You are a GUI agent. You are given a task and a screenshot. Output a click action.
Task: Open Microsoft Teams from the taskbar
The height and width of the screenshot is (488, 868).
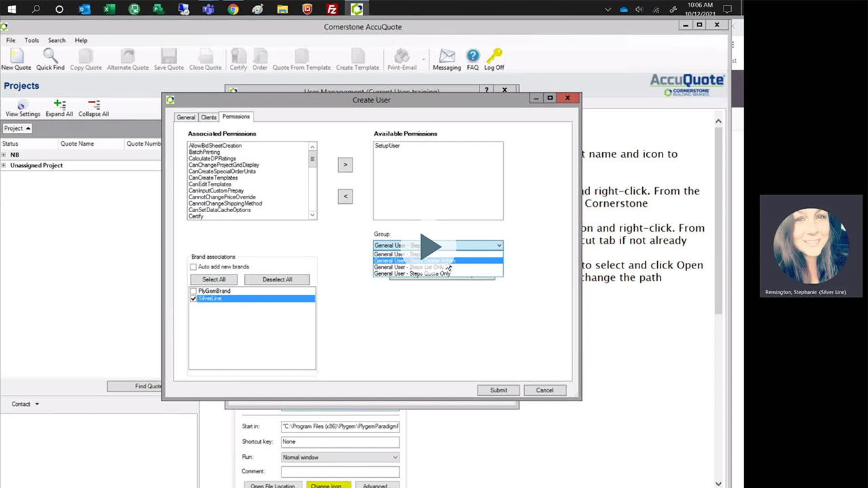point(208,9)
